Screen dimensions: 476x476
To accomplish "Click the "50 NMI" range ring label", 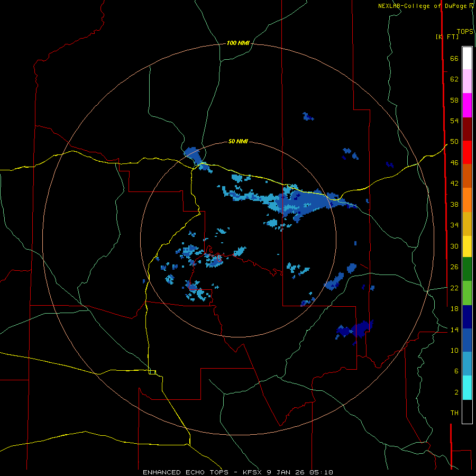I will (238, 141).
